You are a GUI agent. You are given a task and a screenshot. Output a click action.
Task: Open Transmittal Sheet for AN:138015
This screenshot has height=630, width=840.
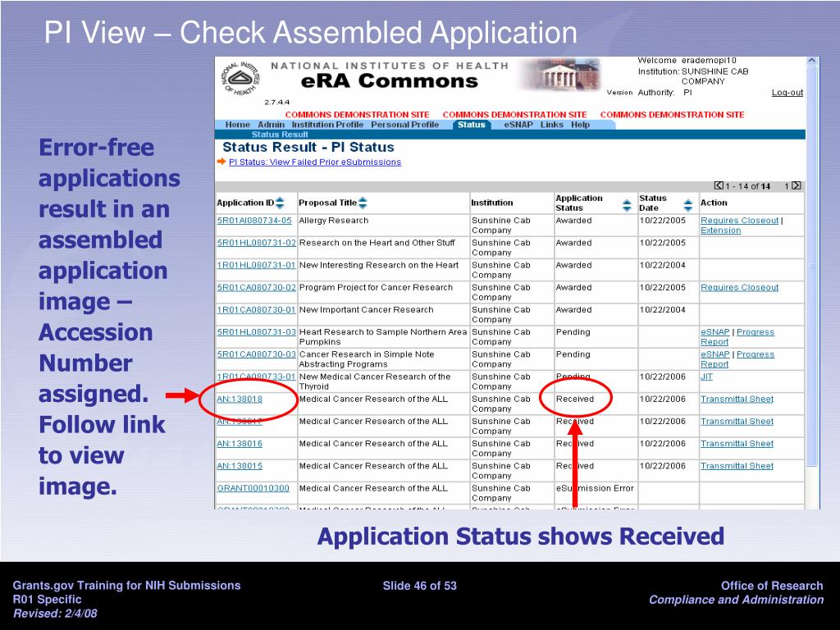737,466
